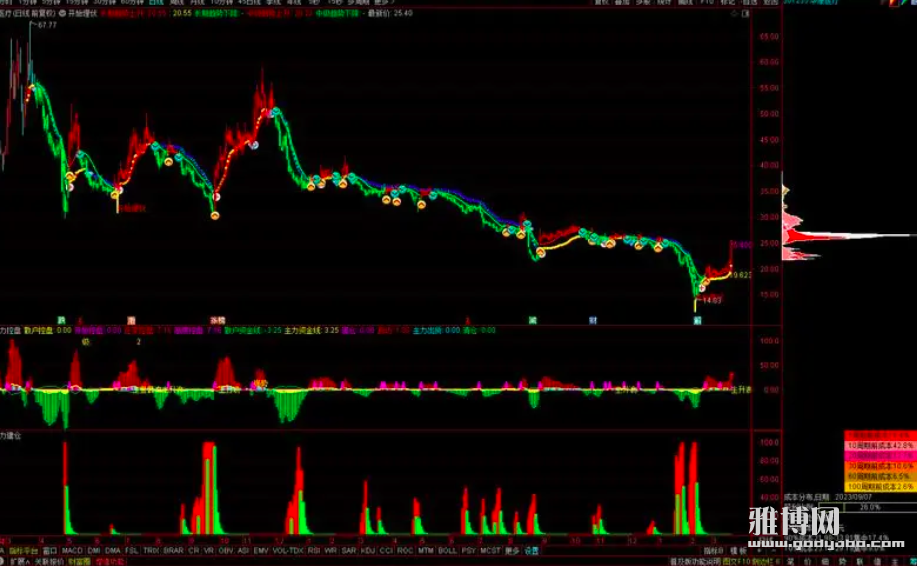Select the BRAR indicator tab

click(174, 550)
